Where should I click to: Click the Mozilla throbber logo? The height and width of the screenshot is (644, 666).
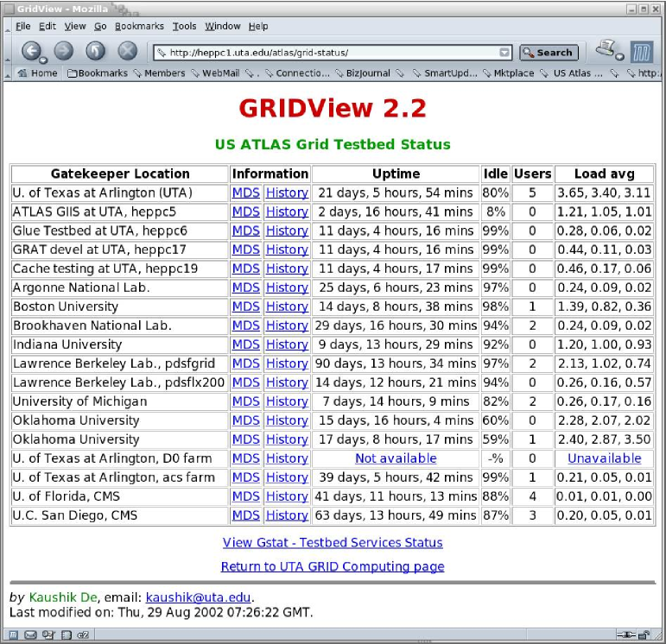coord(641,51)
